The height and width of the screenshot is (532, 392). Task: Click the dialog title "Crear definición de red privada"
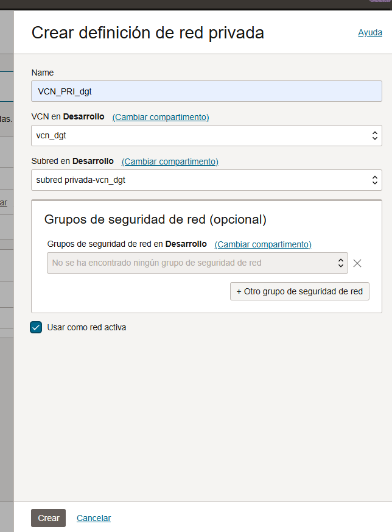pos(149,32)
